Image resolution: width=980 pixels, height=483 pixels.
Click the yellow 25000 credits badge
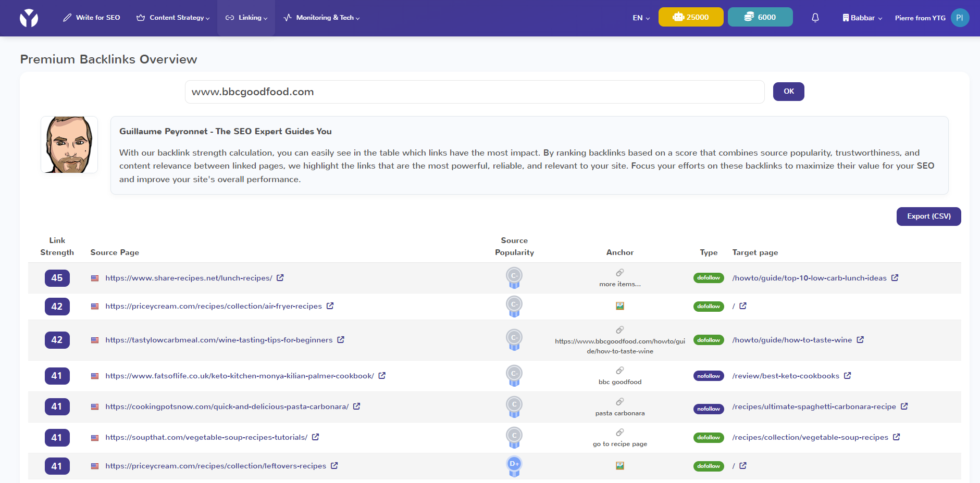pyautogui.click(x=690, y=17)
